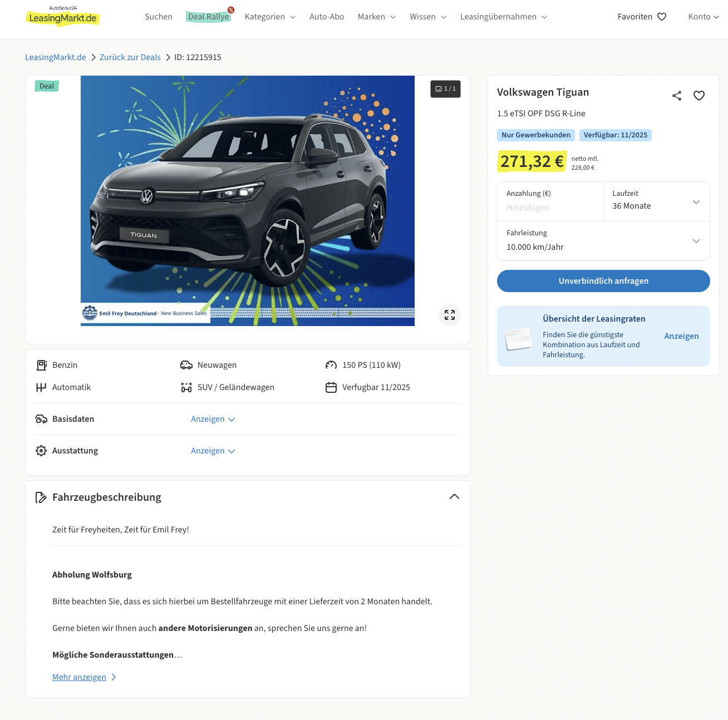
Task: Expand Basisdaten via Anzeigen
Action: point(213,419)
